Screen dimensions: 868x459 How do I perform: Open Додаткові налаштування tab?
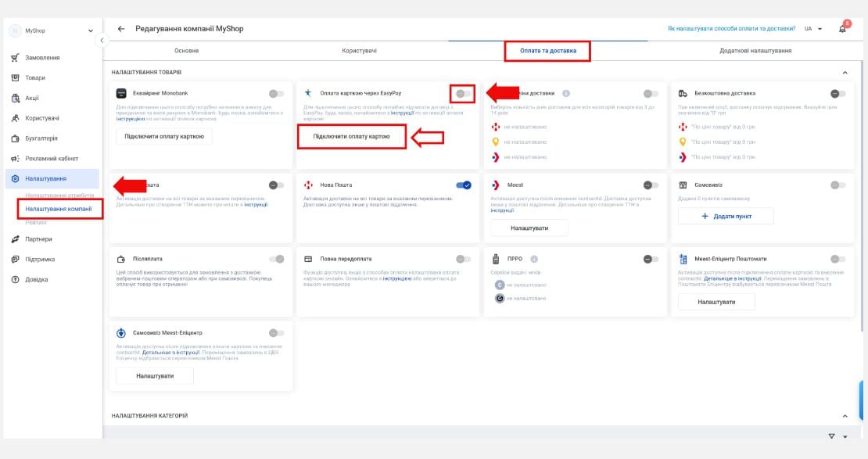pos(755,50)
